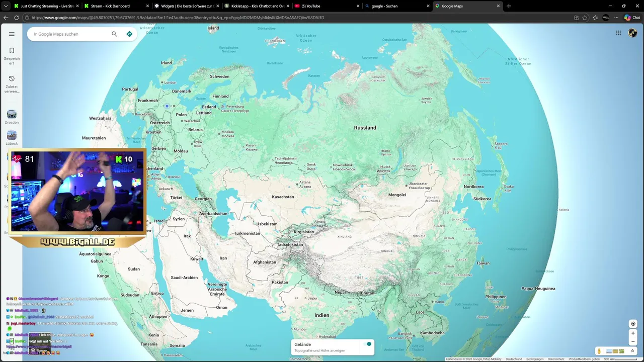Viewport: 644px width, 362px height.
Task: Click the Finnland country label
Action: click(220, 96)
